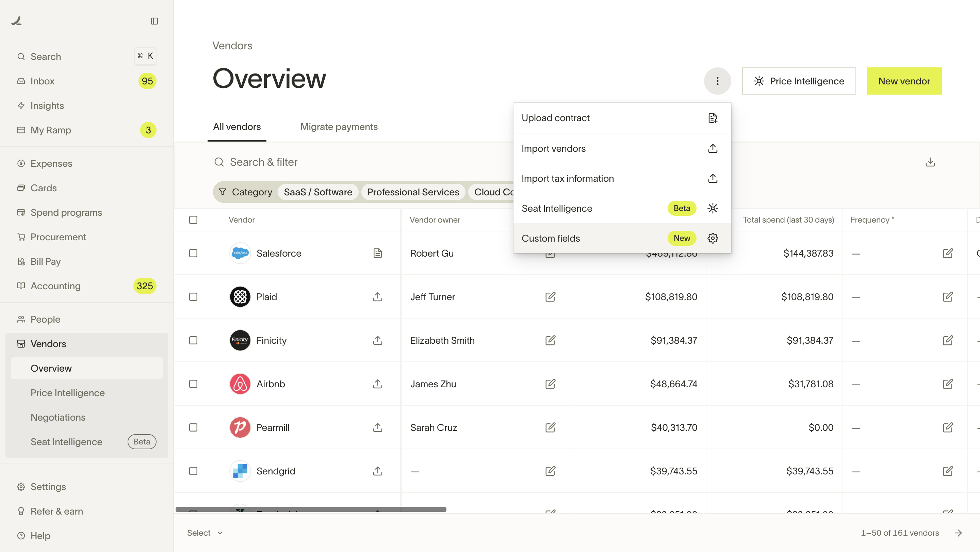Open the kebab menu next to Price Intelligence
This screenshot has height=552, width=980.
point(718,81)
